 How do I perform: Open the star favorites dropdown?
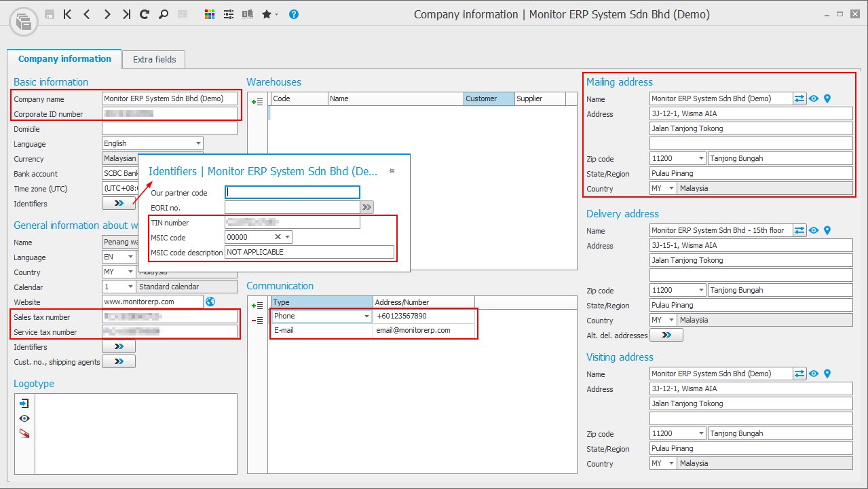point(270,14)
